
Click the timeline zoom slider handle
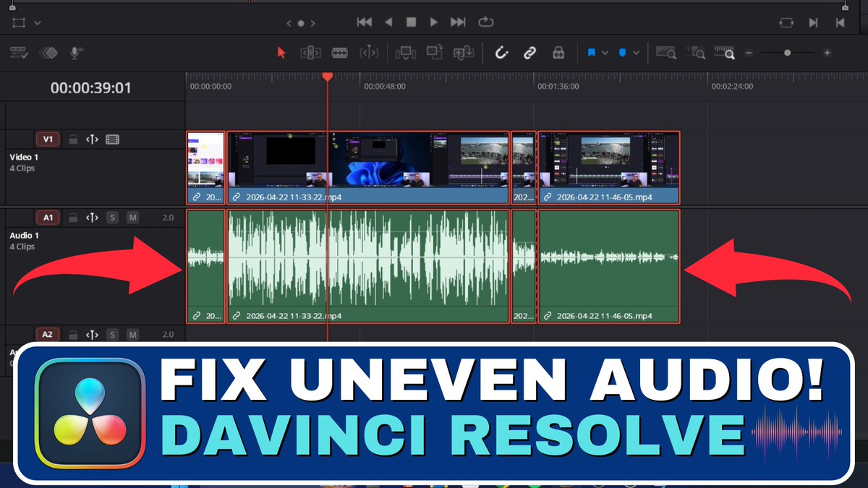[x=788, y=53]
